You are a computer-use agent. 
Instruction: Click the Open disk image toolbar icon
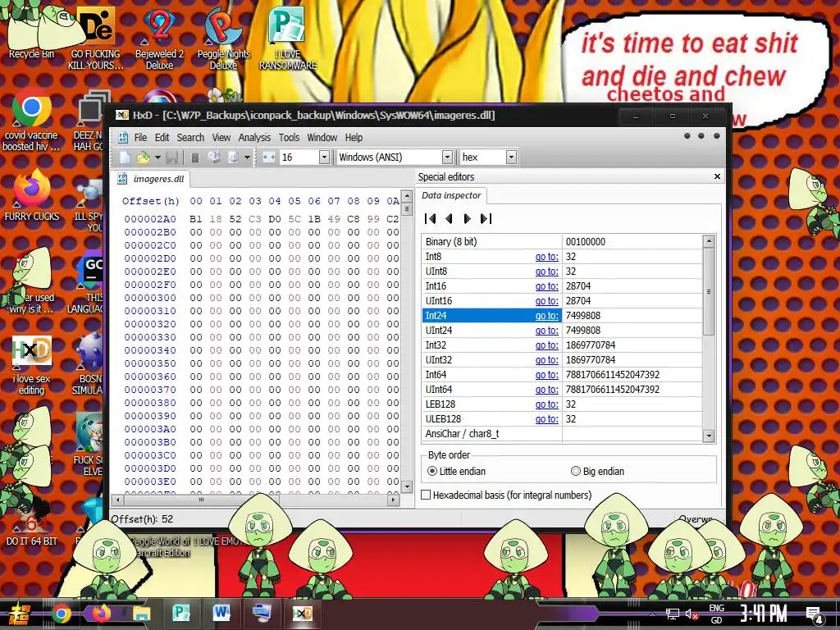pyautogui.click(x=233, y=157)
